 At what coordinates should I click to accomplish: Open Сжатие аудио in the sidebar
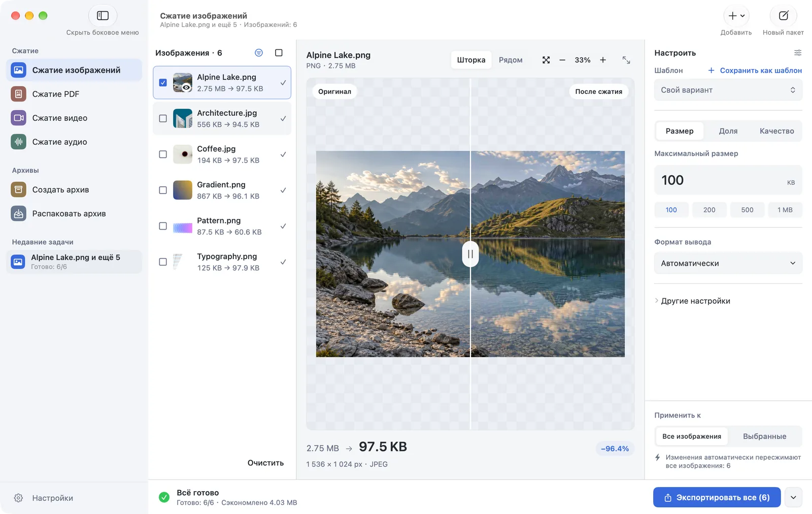pos(74,142)
